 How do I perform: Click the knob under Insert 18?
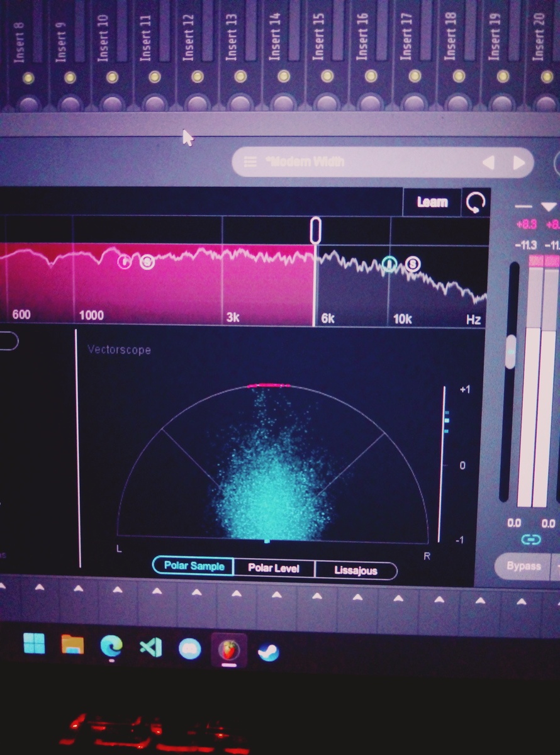(x=459, y=103)
